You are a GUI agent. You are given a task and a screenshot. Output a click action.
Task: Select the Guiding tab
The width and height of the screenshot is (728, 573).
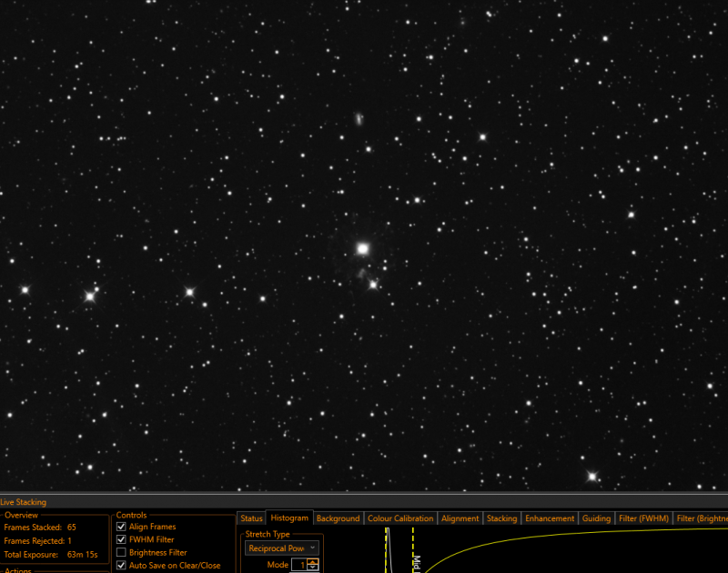596,518
